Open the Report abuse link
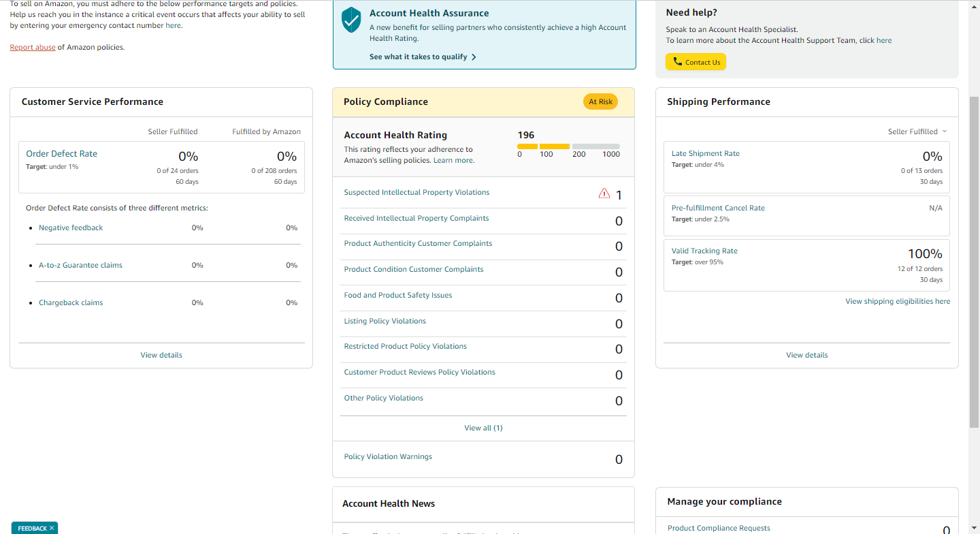This screenshot has height=534, width=980. coord(33,47)
